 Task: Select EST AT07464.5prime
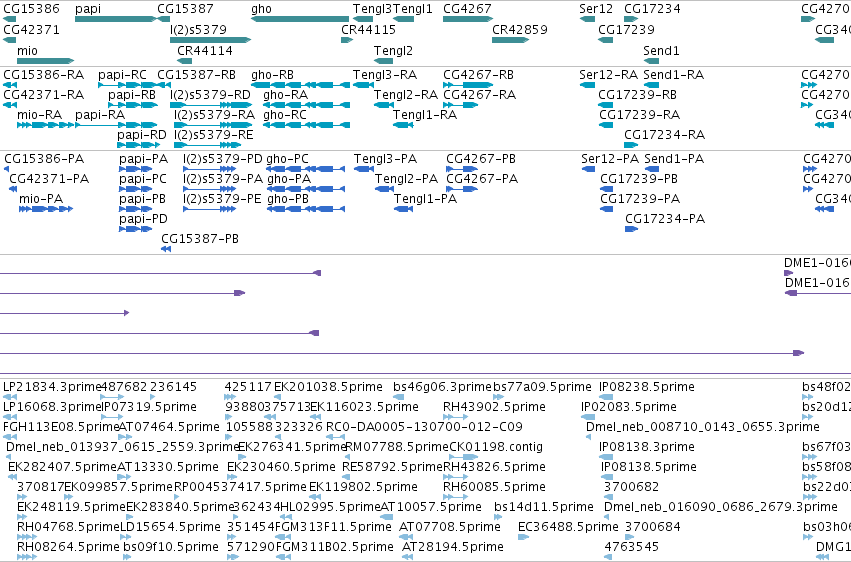124,437
